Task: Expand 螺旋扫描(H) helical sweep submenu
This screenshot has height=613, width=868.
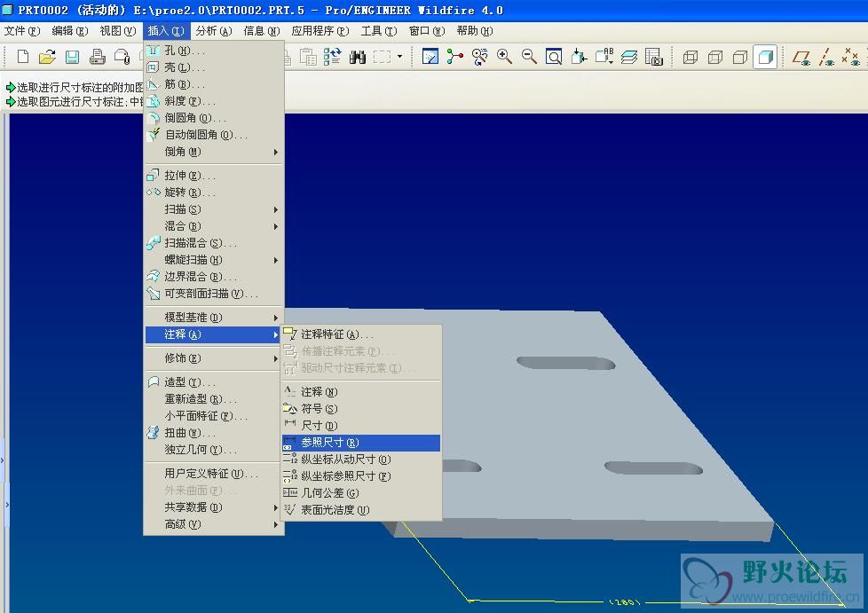Action: click(214, 260)
